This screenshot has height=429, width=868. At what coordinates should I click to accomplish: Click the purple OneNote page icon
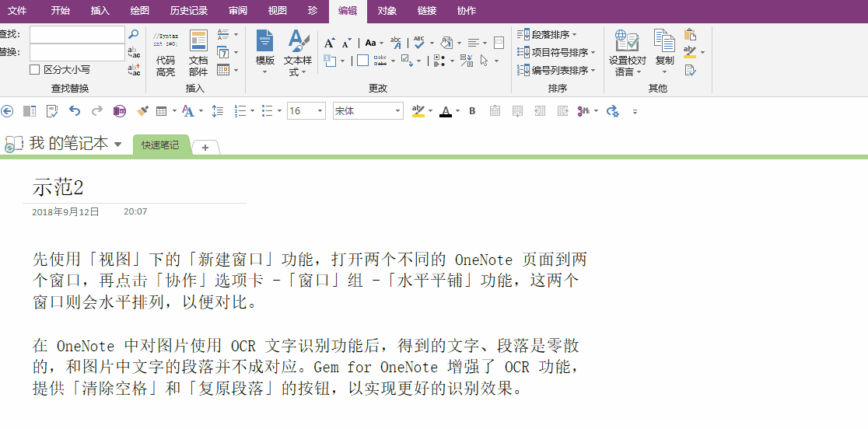point(120,111)
